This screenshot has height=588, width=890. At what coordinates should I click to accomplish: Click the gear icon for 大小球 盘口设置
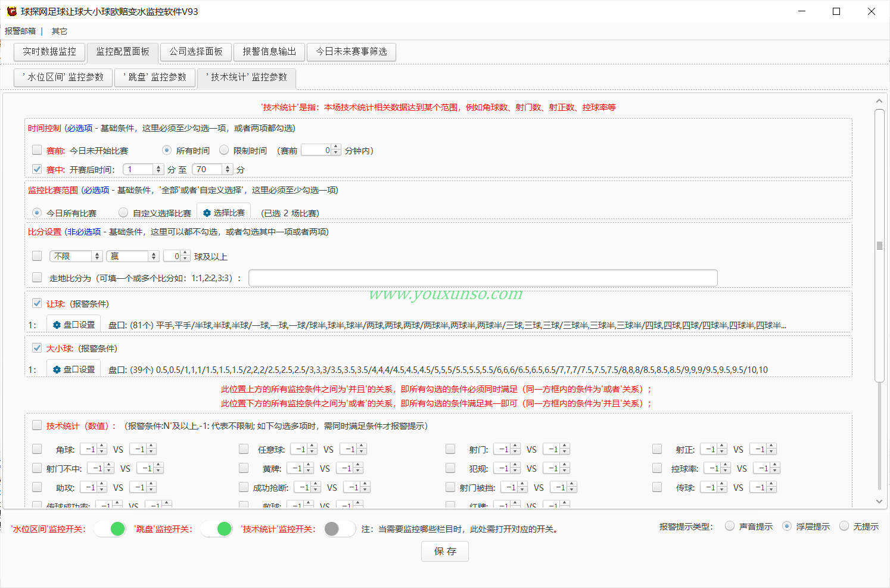point(57,369)
